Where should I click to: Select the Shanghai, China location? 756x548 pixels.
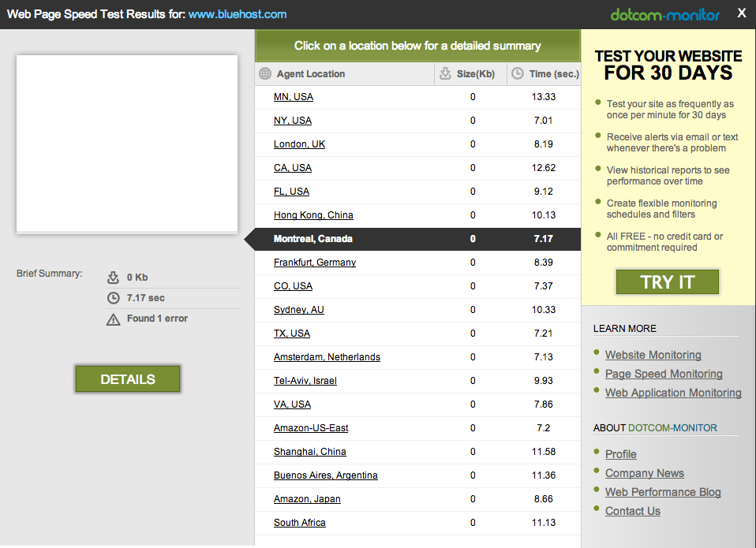[310, 451]
